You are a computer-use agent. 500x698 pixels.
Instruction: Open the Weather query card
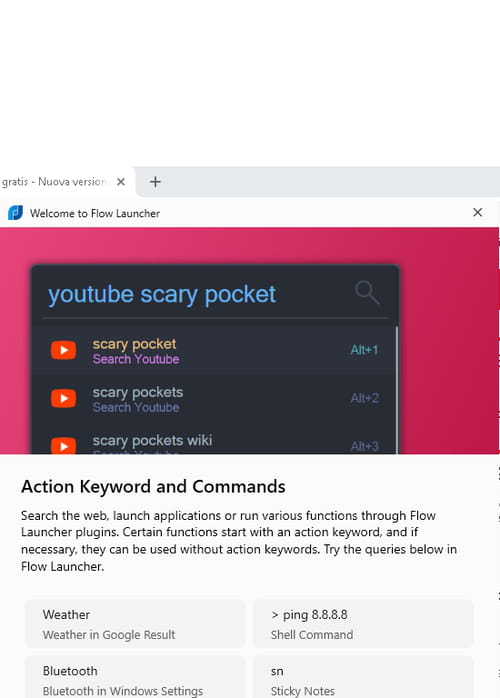point(135,624)
